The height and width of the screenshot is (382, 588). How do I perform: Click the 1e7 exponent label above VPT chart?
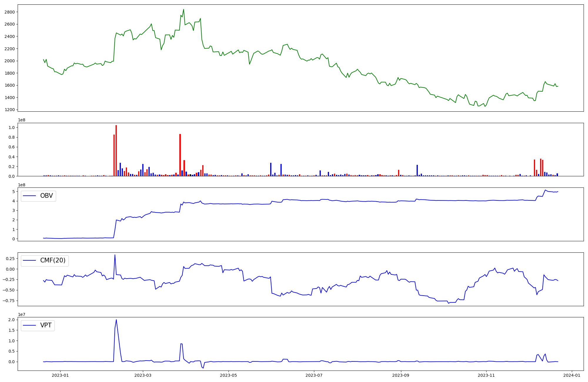click(22, 314)
